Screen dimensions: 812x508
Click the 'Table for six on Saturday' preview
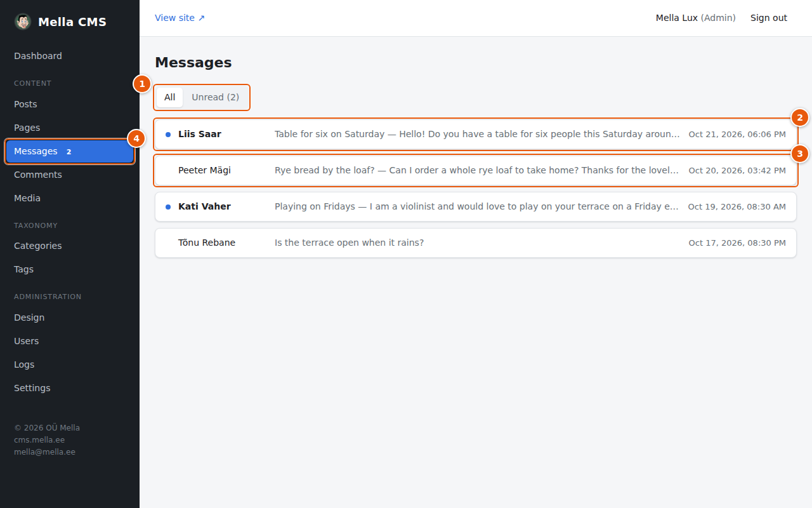pos(477,134)
